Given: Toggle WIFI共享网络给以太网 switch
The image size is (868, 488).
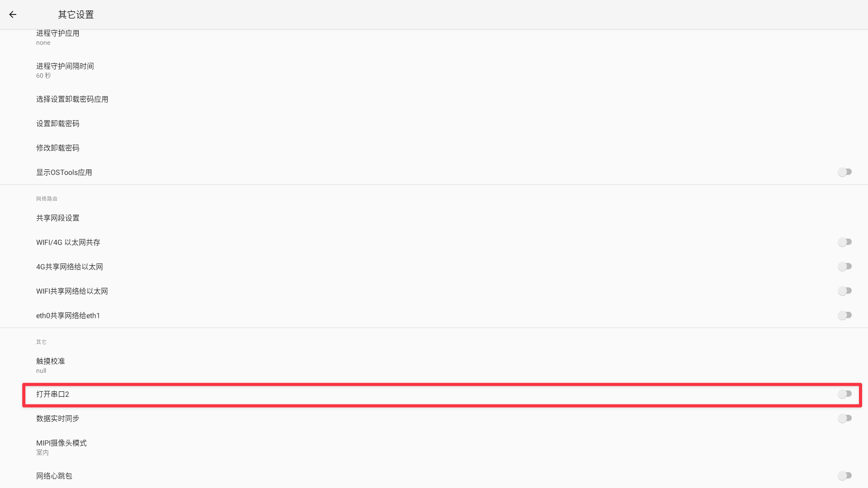Looking at the screenshot, I should coord(844,291).
